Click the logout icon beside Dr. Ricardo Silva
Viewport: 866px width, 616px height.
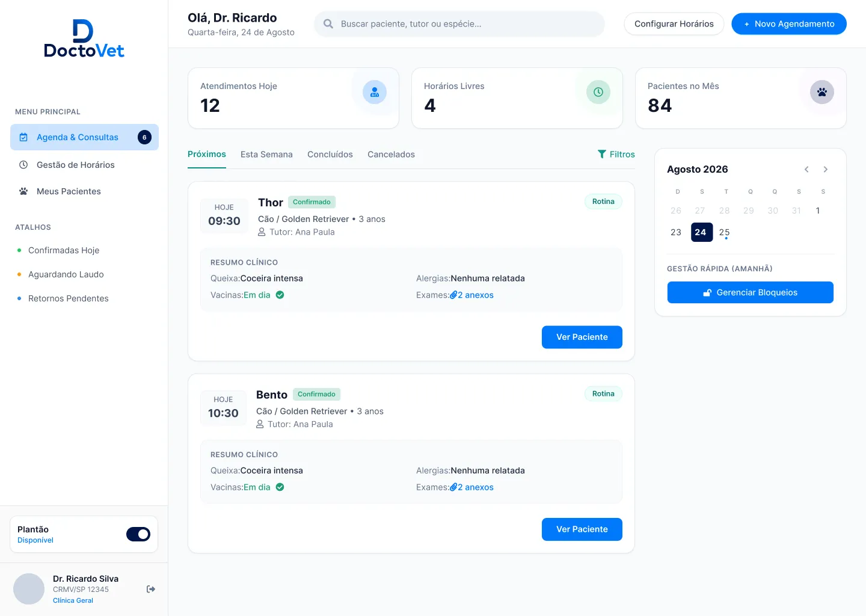[151, 589]
